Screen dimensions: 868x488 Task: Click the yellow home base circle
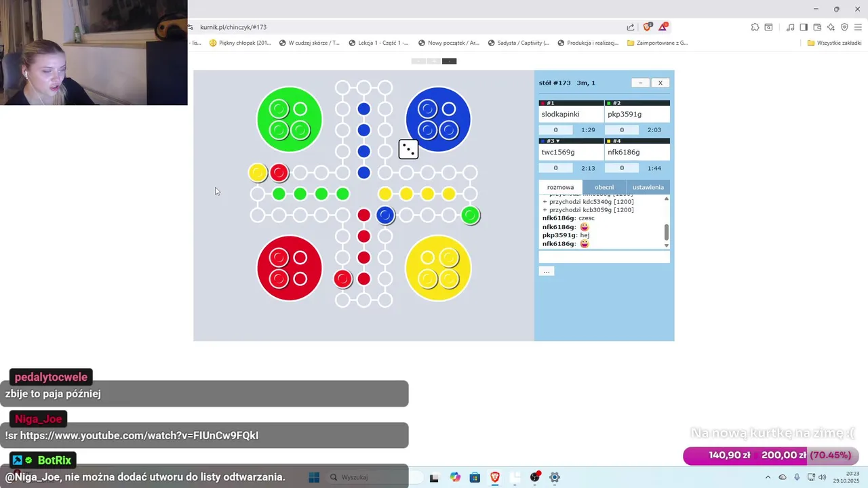tap(438, 268)
